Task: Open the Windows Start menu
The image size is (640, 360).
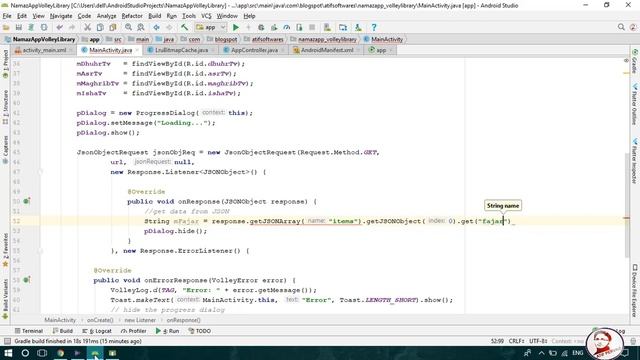Action: point(8,353)
